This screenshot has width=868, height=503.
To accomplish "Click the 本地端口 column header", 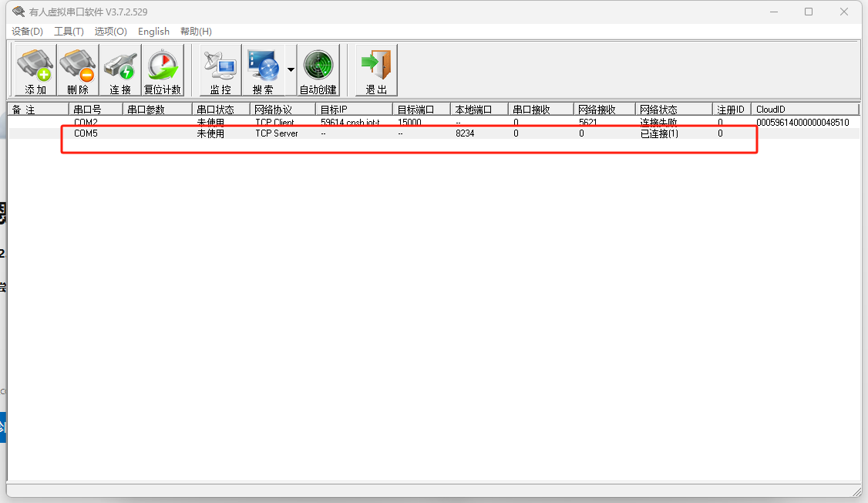I will (x=479, y=109).
